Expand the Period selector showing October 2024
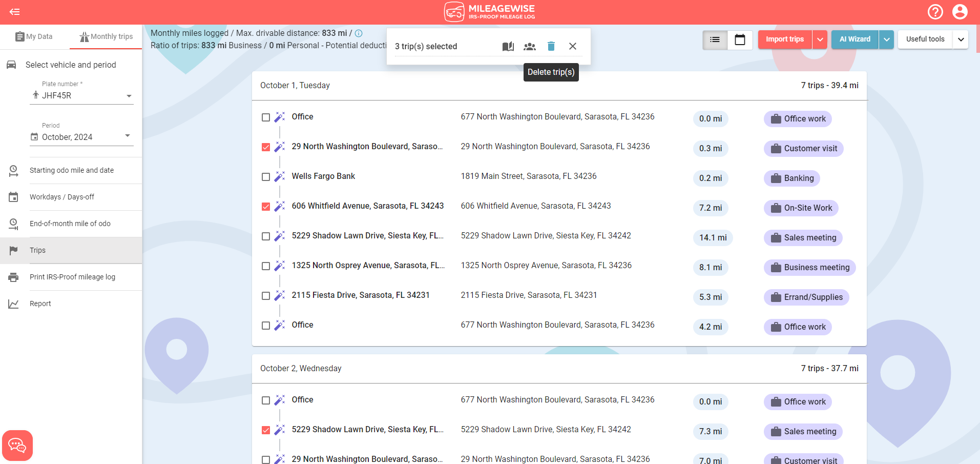 (127, 136)
